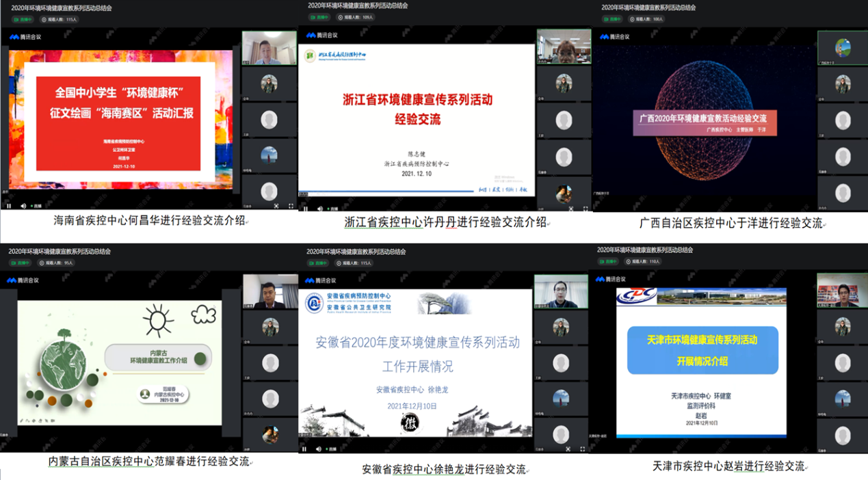Select Hainan speaker's video thumbnail
The image size is (868, 480).
(269, 48)
